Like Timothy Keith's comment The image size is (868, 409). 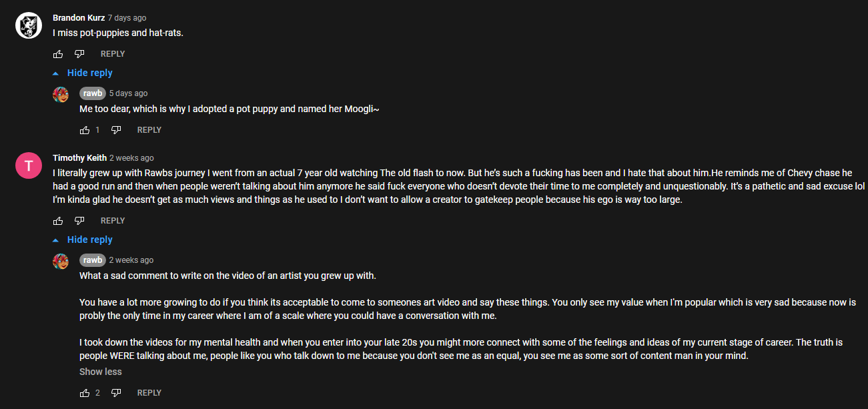tap(58, 221)
